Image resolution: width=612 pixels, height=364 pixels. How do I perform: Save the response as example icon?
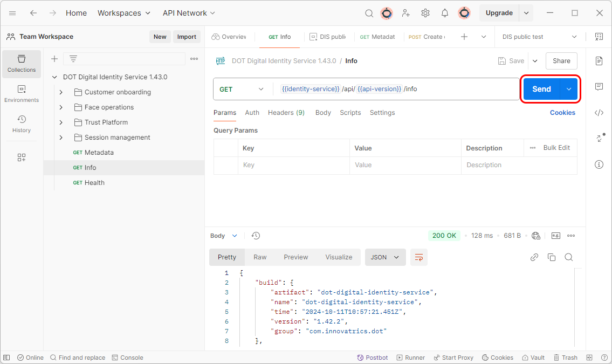click(x=556, y=236)
